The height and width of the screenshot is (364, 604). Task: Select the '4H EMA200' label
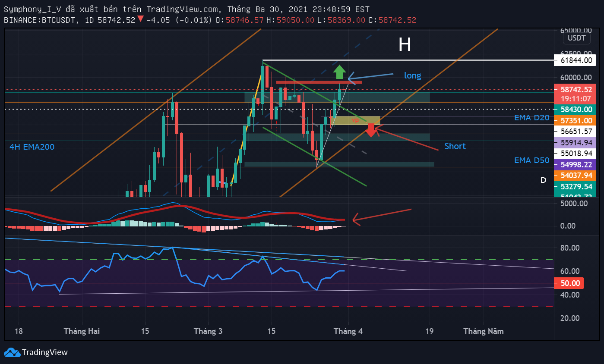point(32,147)
